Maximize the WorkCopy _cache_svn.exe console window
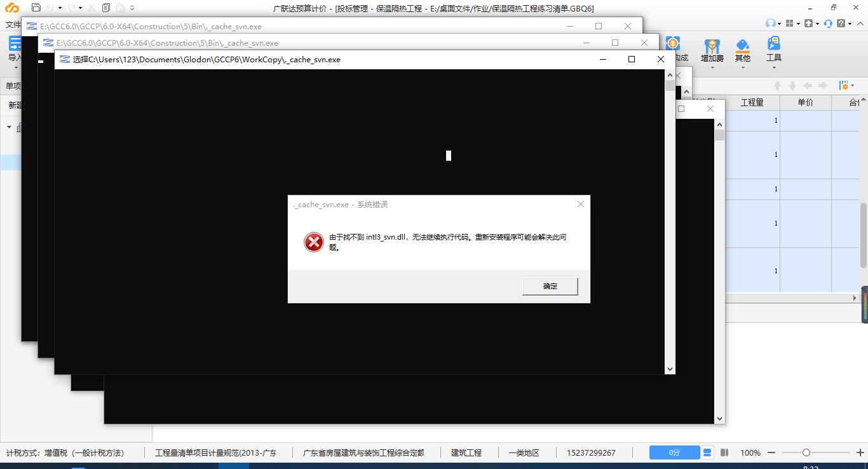 click(x=632, y=59)
